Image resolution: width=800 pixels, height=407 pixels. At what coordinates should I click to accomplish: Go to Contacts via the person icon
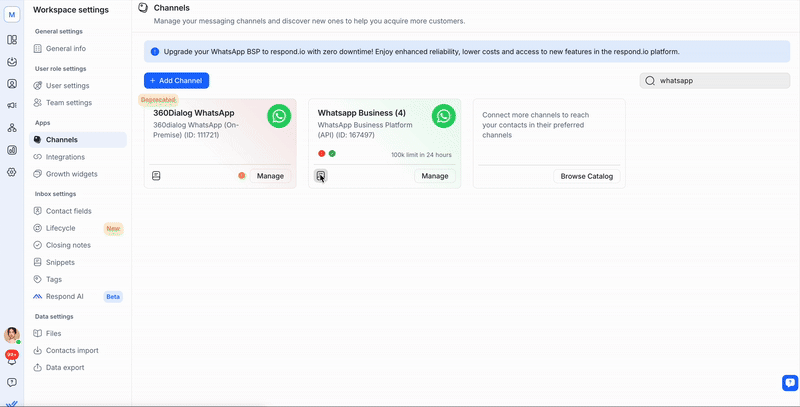(12, 84)
